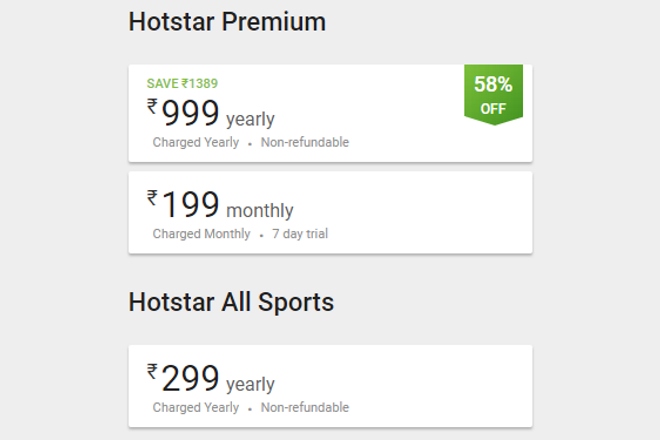Click Charged Yearly under ₹299 price
Image resolution: width=660 pixels, height=440 pixels.
(196, 408)
